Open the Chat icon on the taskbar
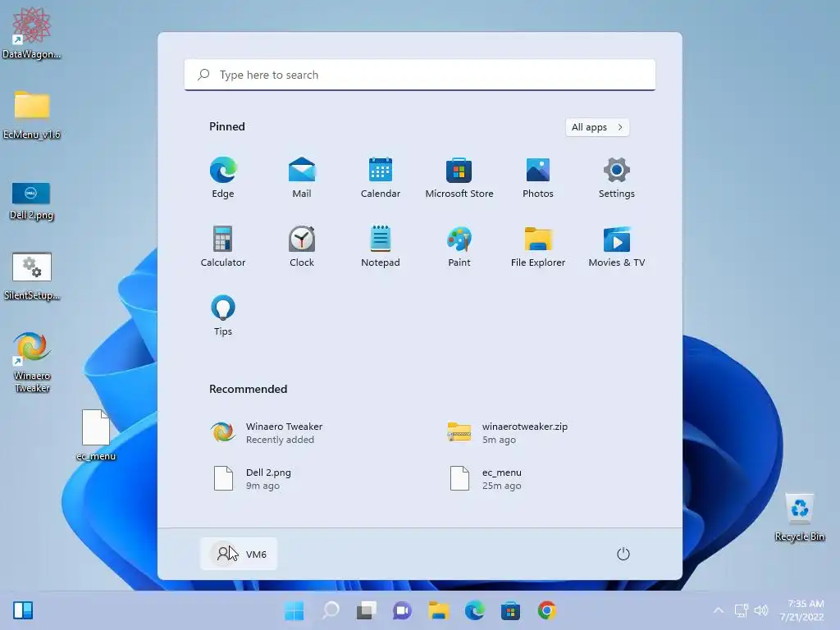This screenshot has width=840, height=630. (x=402, y=610)
